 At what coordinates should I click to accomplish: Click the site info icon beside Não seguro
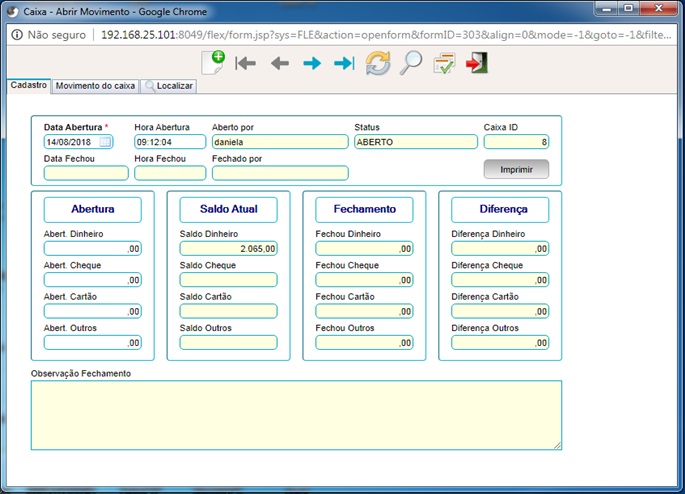(17, 35)
